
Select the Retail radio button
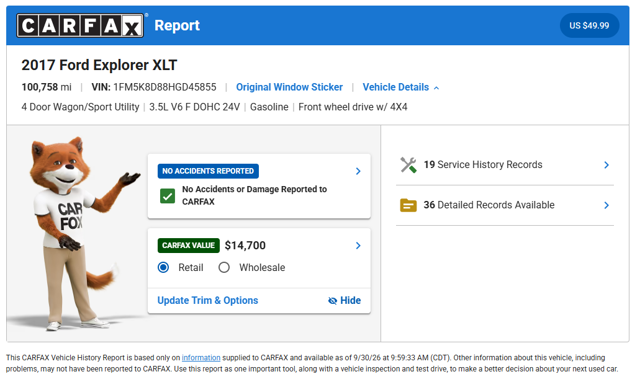click(163, 267)
